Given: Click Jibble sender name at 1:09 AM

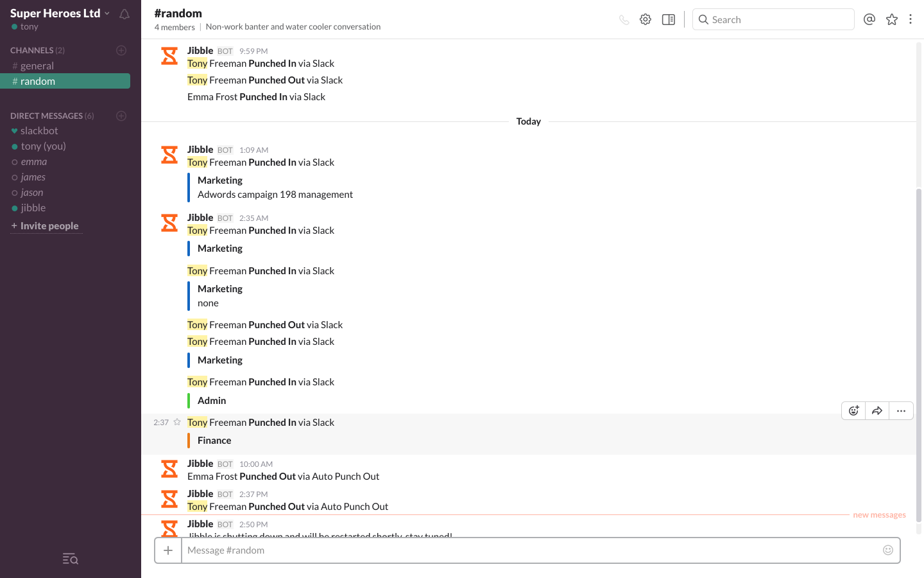Looking at the screenshot, I should click(200, 149).
